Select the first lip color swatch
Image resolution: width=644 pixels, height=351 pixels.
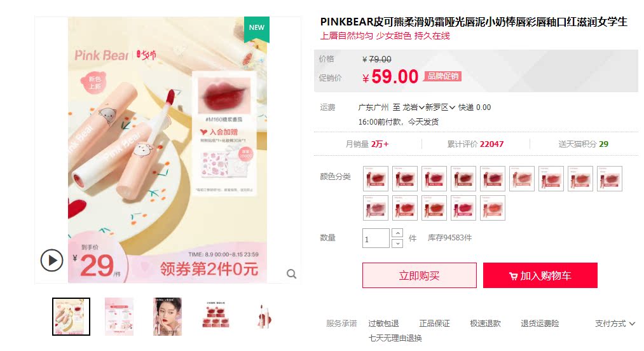pyautogui.click(x=375, y=179)
